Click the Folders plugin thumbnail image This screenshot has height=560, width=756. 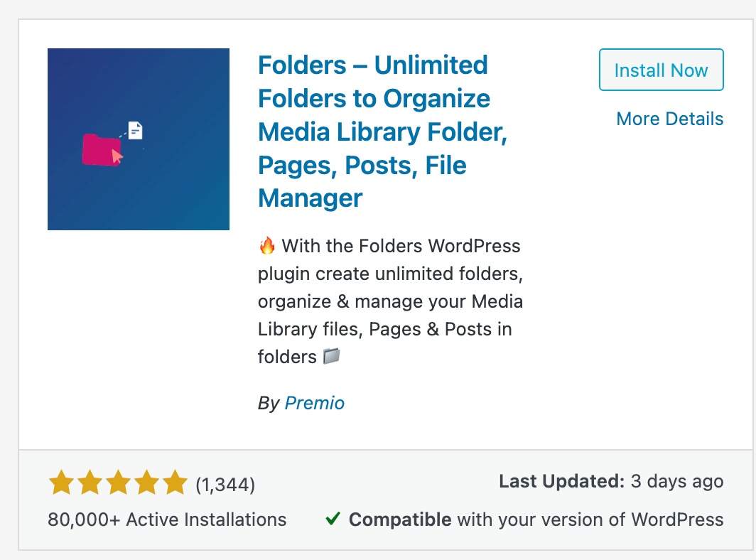139,139
